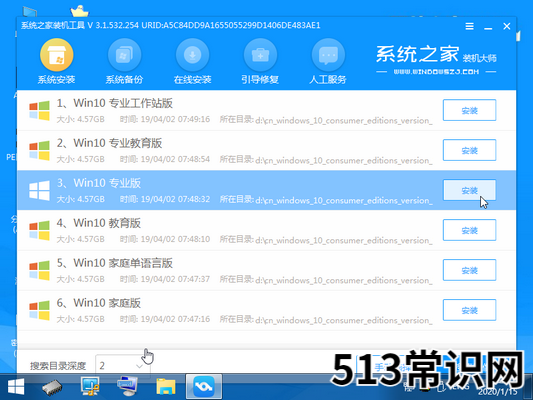533x400 pixels.
Task: Click timestamp 19/04/02 07:48:54
Action: click(x=175, y=159)
